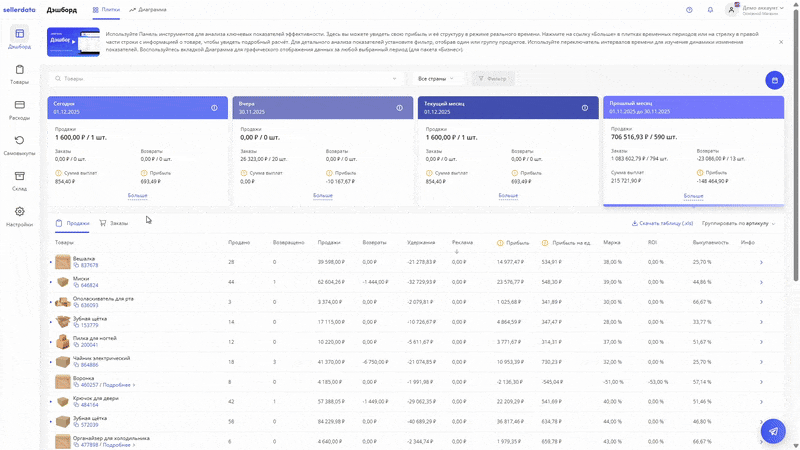The width and height of the screenshot is (800, 450).
Task: Click info icon on Сегодня card
Action: click(x=214, y=108)
